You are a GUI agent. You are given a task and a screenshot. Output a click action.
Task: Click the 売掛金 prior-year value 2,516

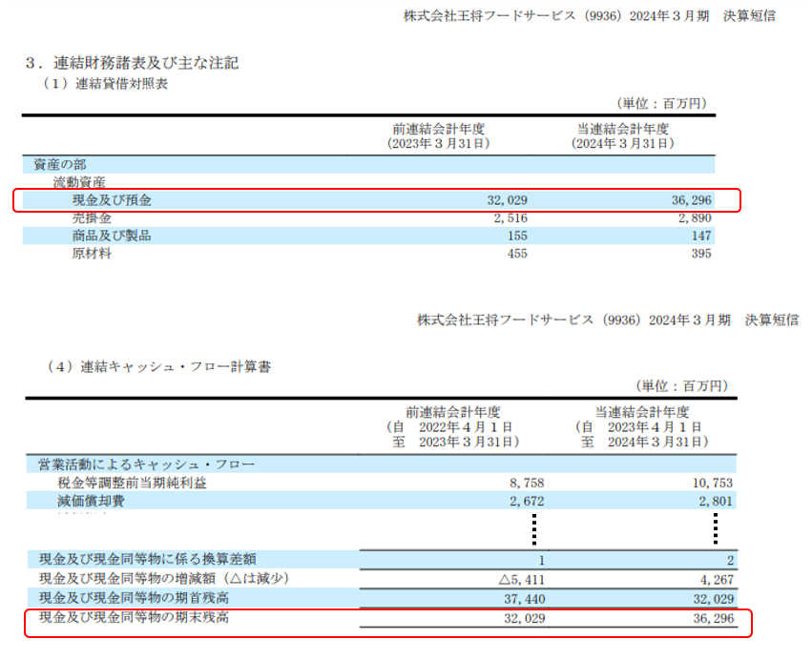pyautogui.click(x=507, y=218)
